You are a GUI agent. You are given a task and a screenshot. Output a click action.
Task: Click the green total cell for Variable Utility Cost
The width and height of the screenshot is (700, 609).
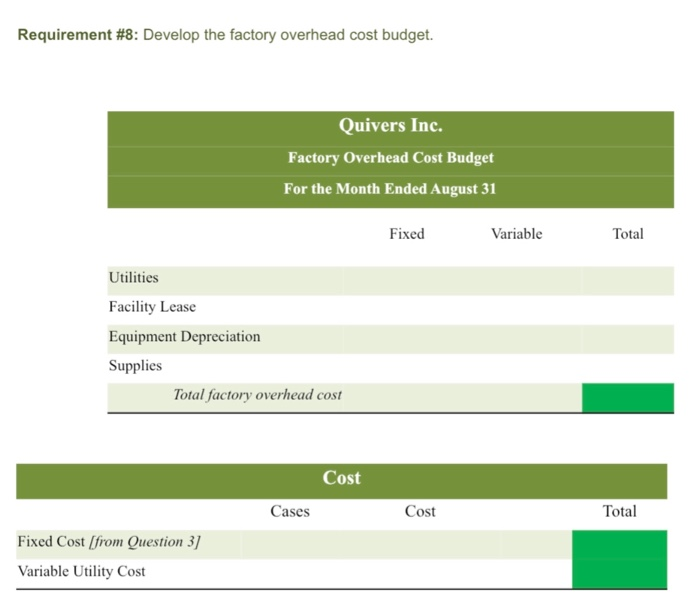point(620,574)
